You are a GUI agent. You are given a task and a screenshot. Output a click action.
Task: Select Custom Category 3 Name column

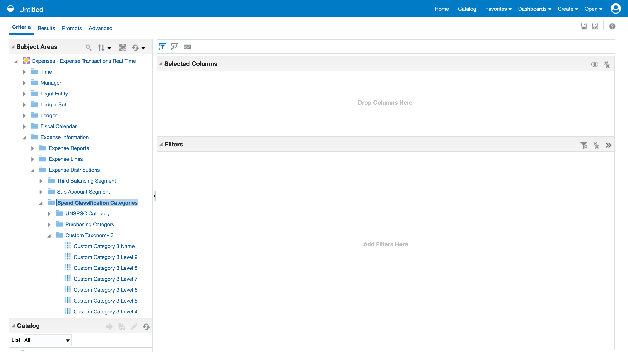point(104,246)
